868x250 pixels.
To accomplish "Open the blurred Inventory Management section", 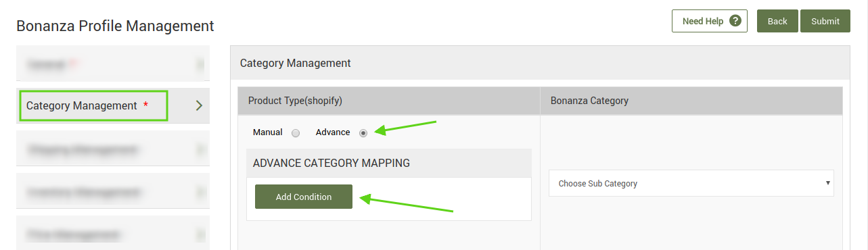I will 113,192.
